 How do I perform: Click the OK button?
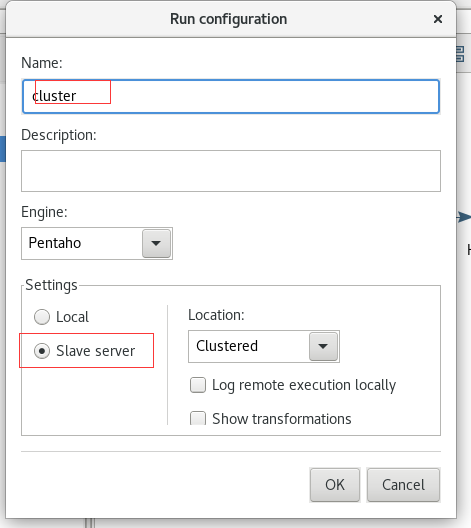tap(335, 485)
